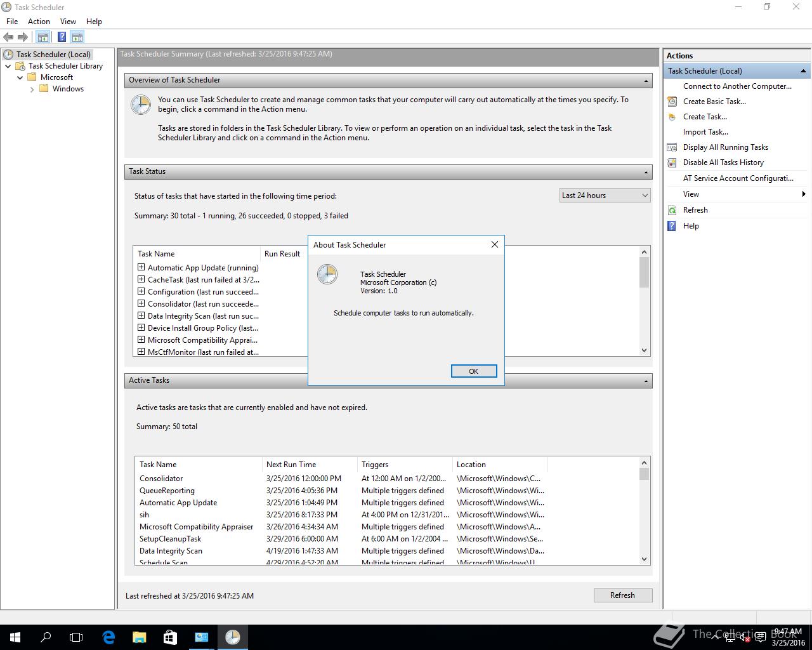Open Action Center notifications icon

click(760, 638)
